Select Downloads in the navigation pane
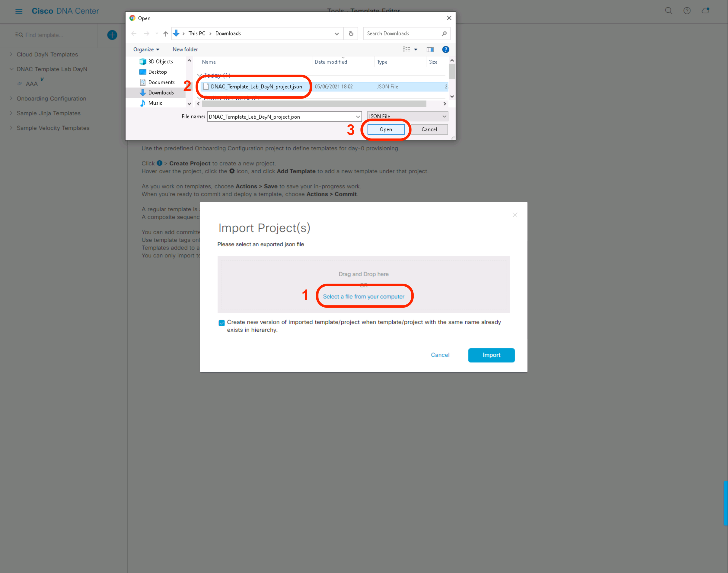 [161, 93]
